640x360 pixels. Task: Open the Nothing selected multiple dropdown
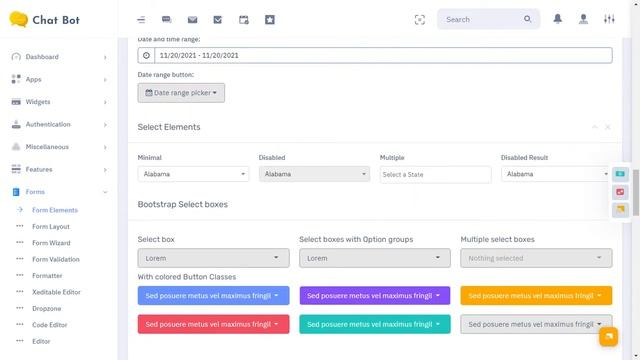click(x=536, y=258)
